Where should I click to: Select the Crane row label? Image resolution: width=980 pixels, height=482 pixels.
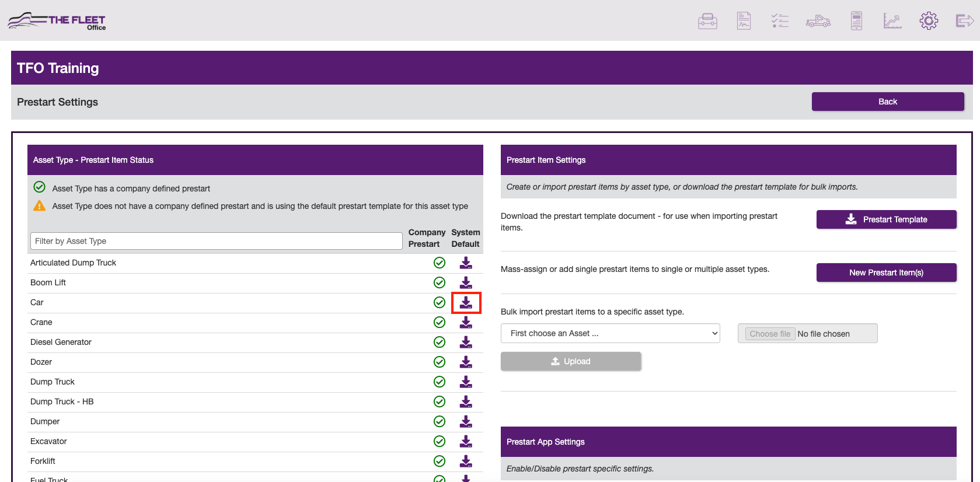(x=41, y=322)
